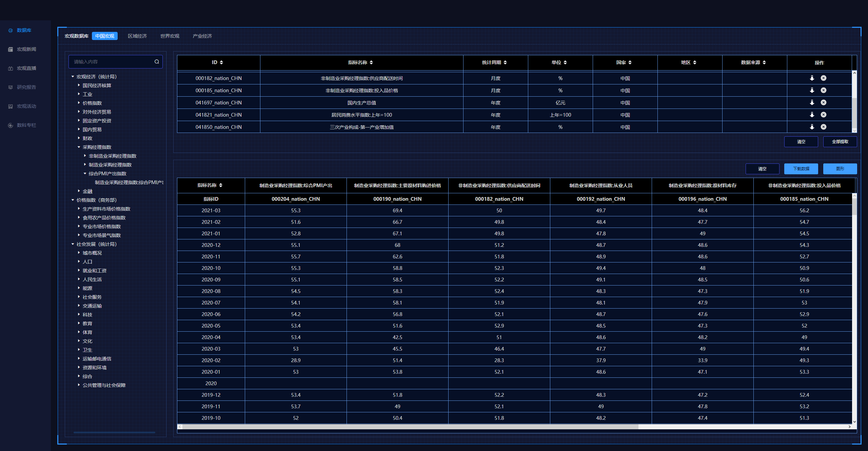Click 图形 chart button
This screenshot has height=451, width=868.
click(840, 169)
